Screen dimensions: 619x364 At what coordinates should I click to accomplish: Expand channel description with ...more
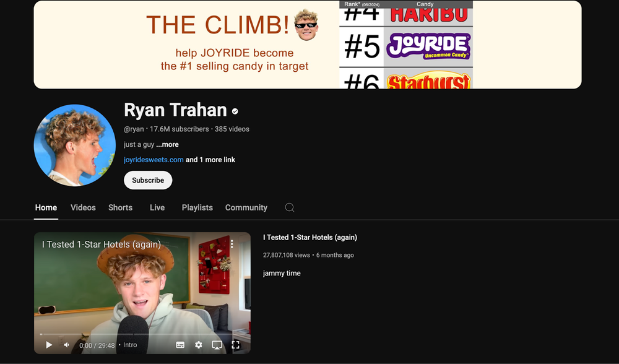click(167, 144)
